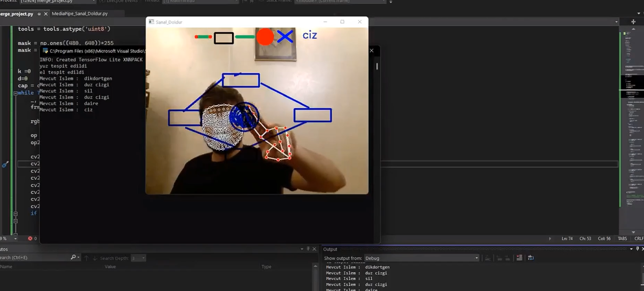Click the Ch: 53 status indicator
The height and width of the screenshot is (291, 644).
(585, 238)
